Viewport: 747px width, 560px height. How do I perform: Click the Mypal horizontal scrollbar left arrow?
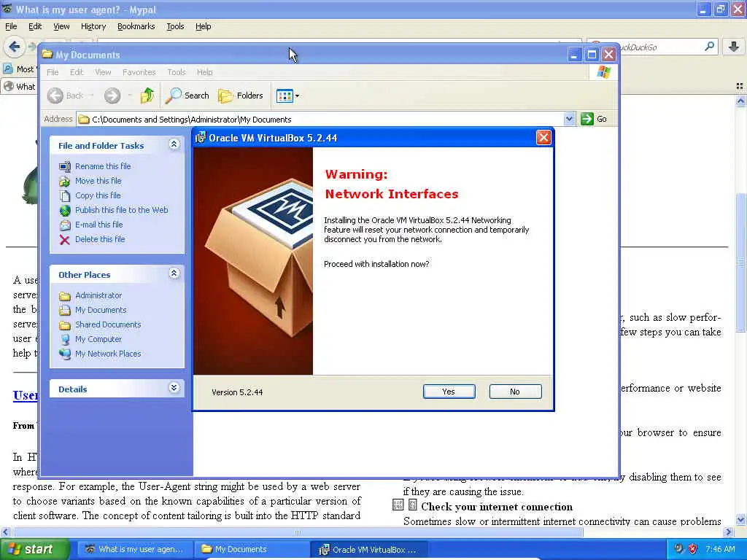point(5,532)
